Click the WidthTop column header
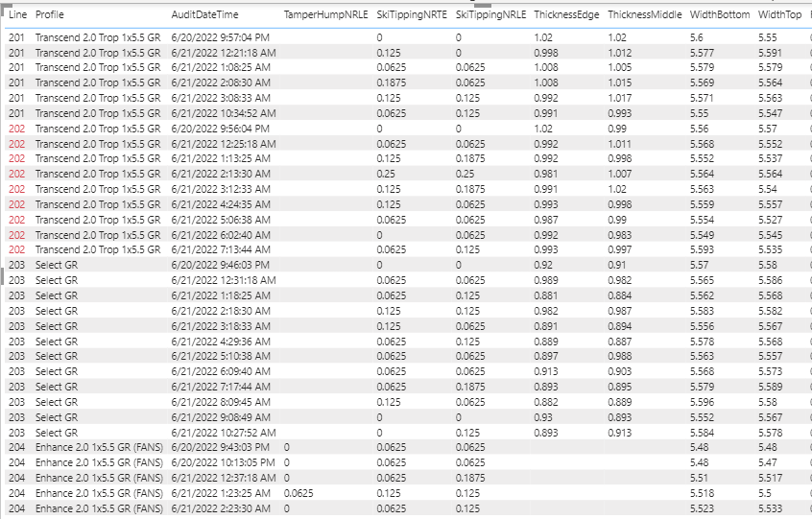 point(780,14)
